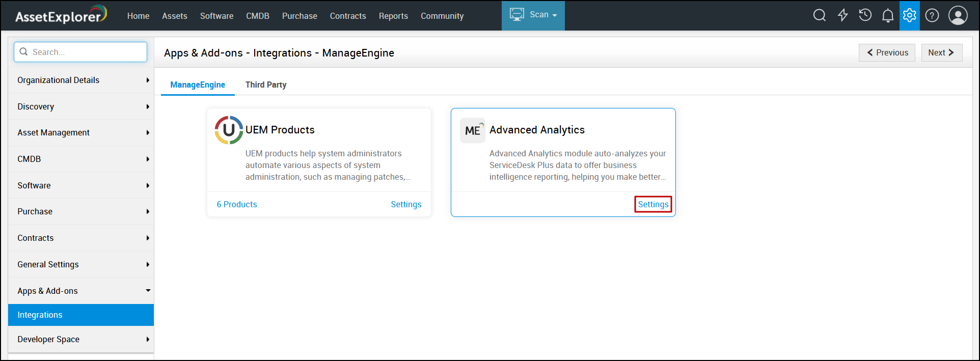Open the Scan dropdown menu

[x=533, y=15]
